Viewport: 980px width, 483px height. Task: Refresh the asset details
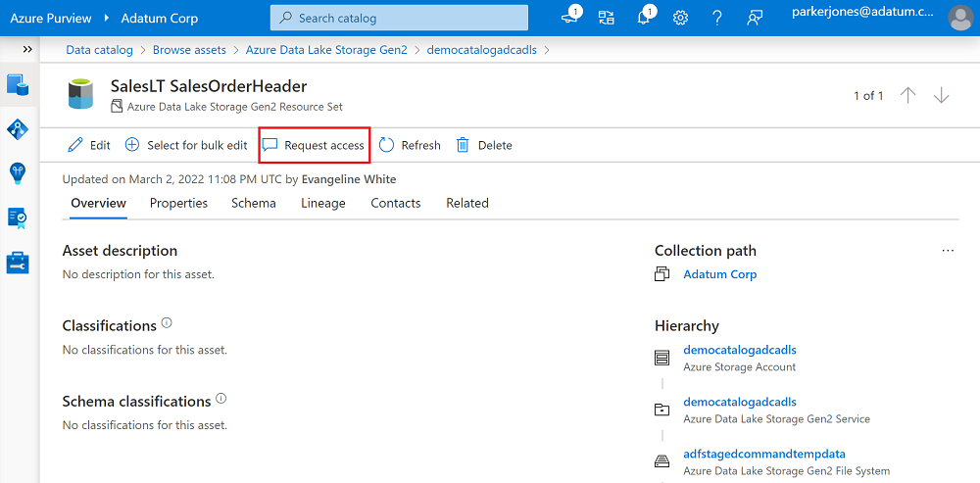pos(410,146)
